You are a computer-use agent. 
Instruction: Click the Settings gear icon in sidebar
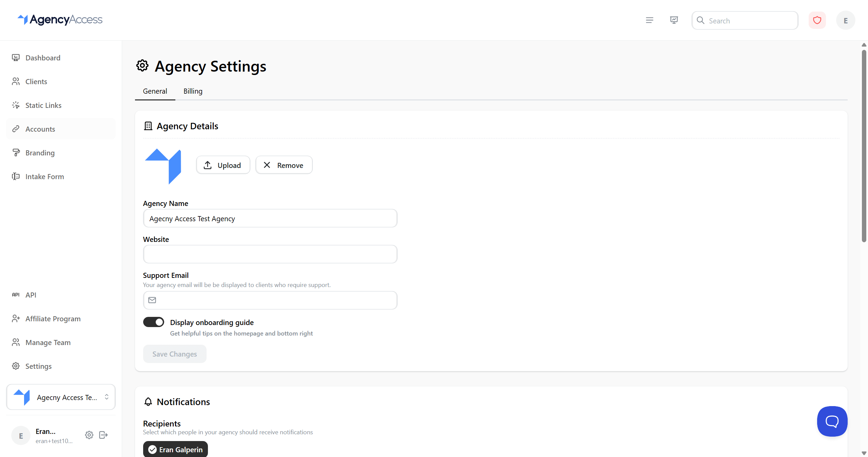[16, 366]
